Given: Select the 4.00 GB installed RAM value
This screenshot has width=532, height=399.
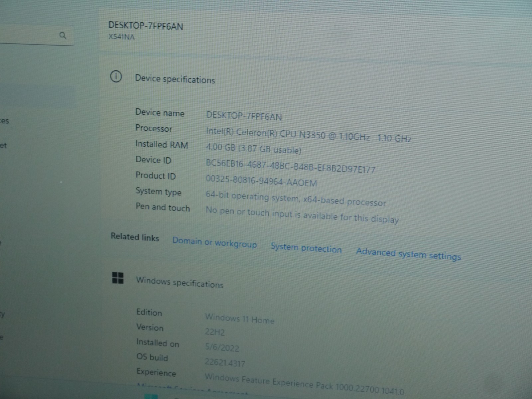Looking at the screenshot, I should point(253,148).
